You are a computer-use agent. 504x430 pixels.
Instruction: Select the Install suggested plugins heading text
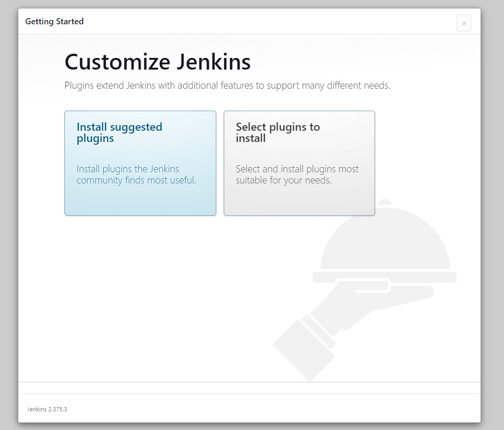(118, 132)
